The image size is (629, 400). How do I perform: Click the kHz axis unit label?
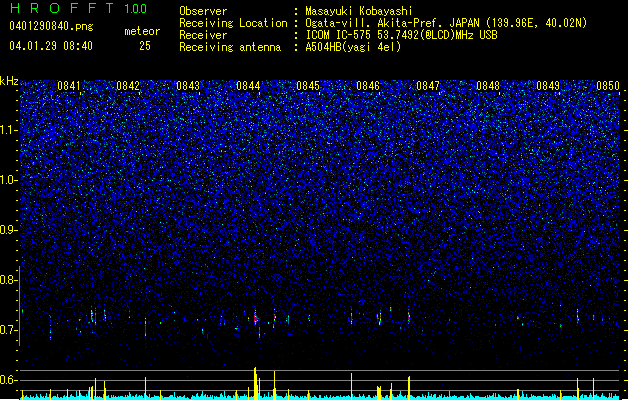click(x=9, y=81)
